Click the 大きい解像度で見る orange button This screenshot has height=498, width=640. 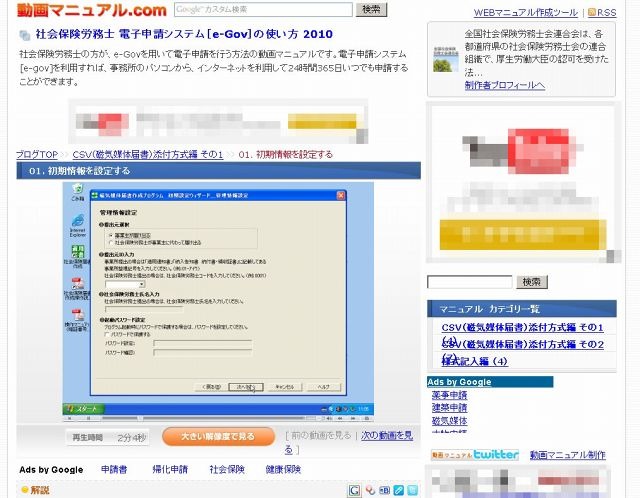click(218, 436)
